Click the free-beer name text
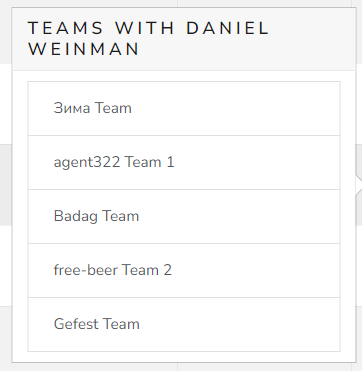362x371 pixels. [x=86, y=270]
